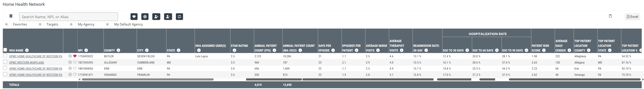
Task: Select the UPMC Western Maryland row checkbox
Action: [5, 62]
